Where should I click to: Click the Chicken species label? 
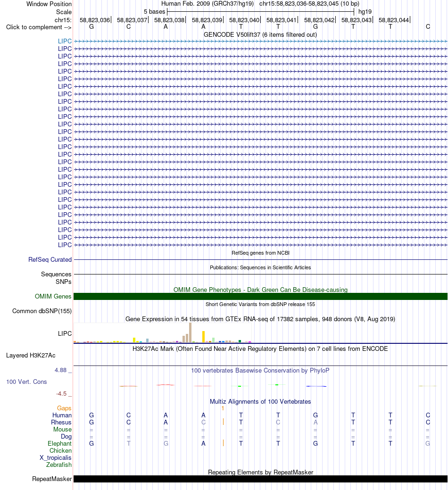[x=61, y=451]
